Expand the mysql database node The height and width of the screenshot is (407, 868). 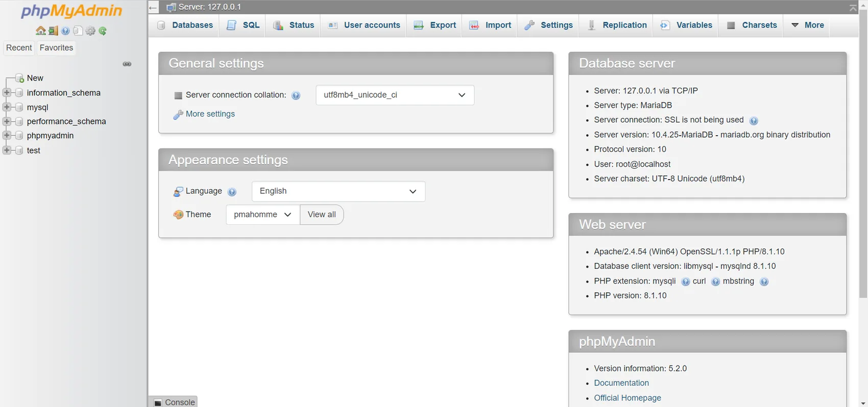coord(7,107)
